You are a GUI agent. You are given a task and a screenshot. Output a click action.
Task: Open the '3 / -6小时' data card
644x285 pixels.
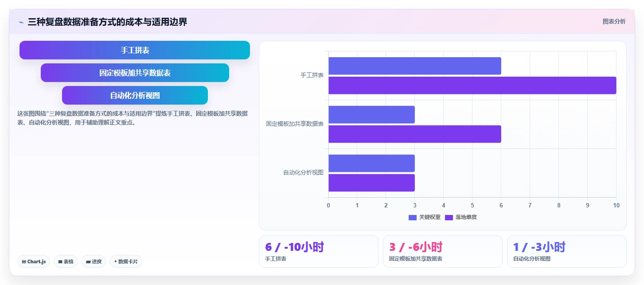click(443, 251)
